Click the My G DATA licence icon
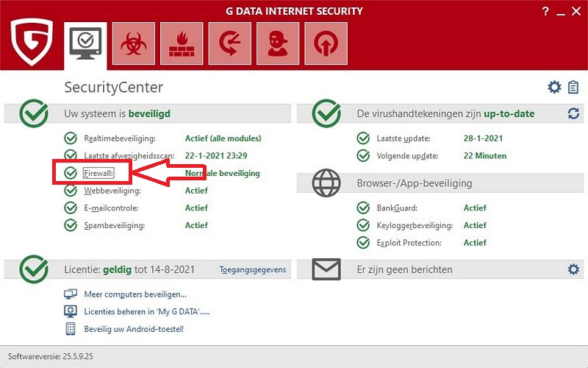This screenshot has width=588, height=368. [x=71, y=311]
